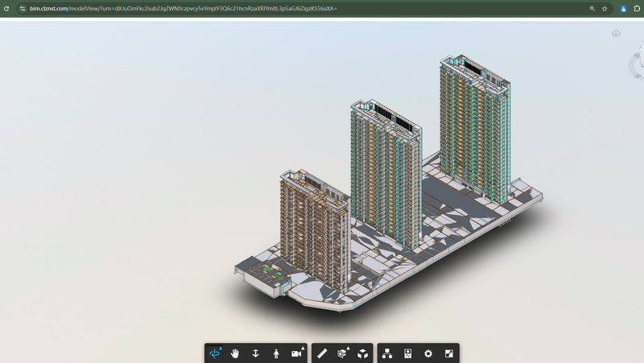The width and height of the screenshot is (644, 363).
Task: Expand the Orbit tool options arrow
Action: [221, 348]
